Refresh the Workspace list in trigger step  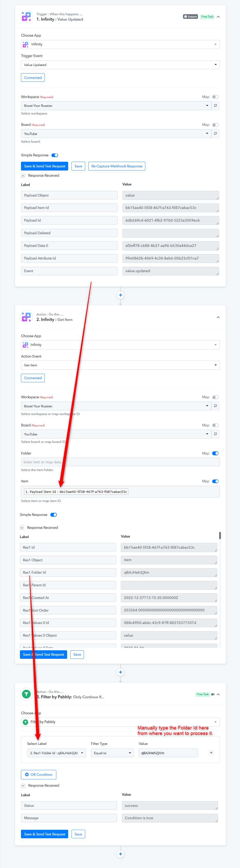tap(215, 106)
